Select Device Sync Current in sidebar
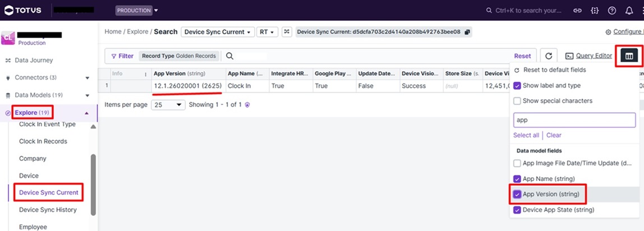Image resolution: width=644 pixels, height=231 pixels. [48, 192]
